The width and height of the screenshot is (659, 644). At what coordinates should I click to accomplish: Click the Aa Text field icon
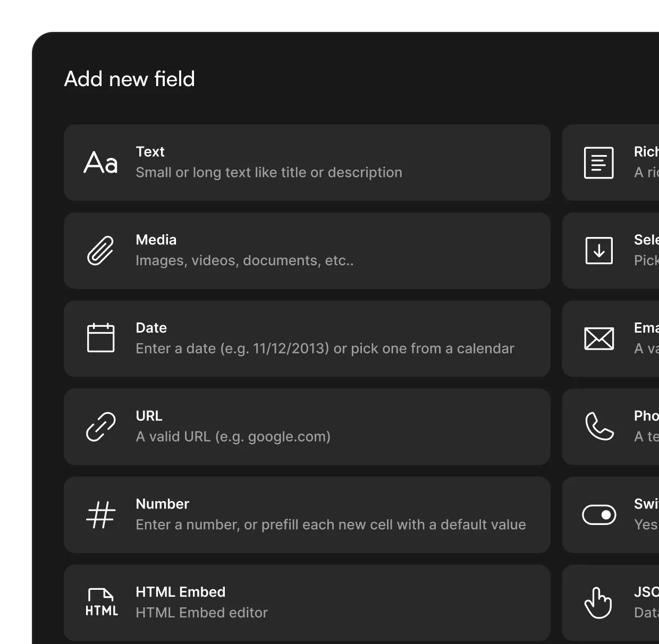click(100, 163)
